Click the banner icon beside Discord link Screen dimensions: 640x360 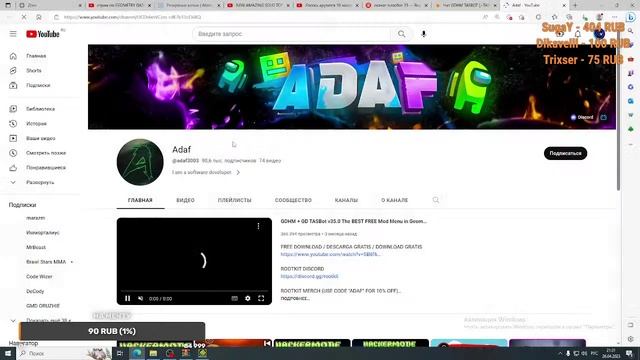pos(604,117)
